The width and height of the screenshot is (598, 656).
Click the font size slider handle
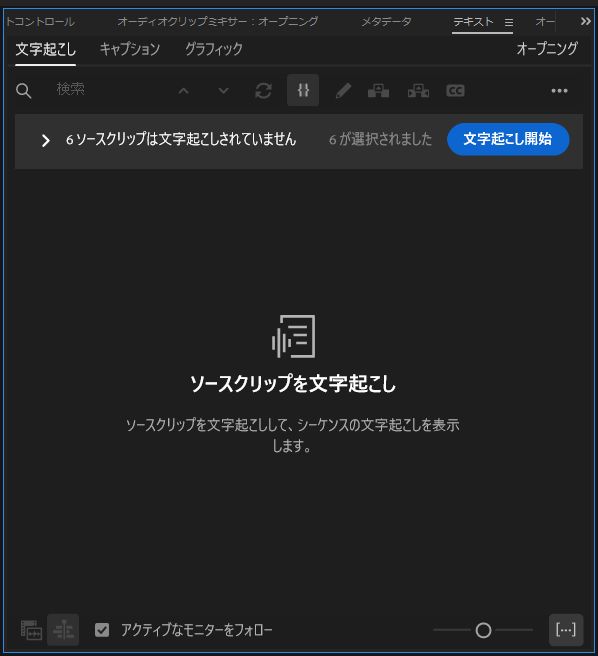483,630
